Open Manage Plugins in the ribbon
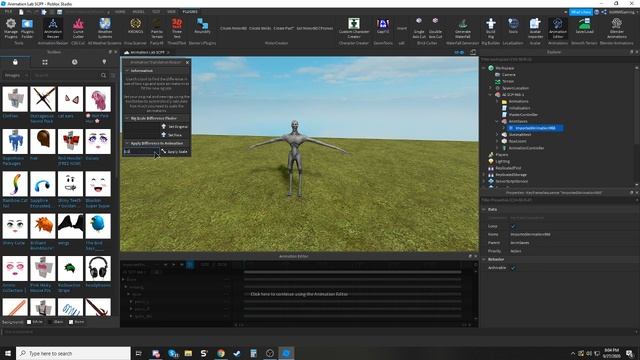Screen dimensions: 640x360 pyautogui.click(x=11, y=28)
